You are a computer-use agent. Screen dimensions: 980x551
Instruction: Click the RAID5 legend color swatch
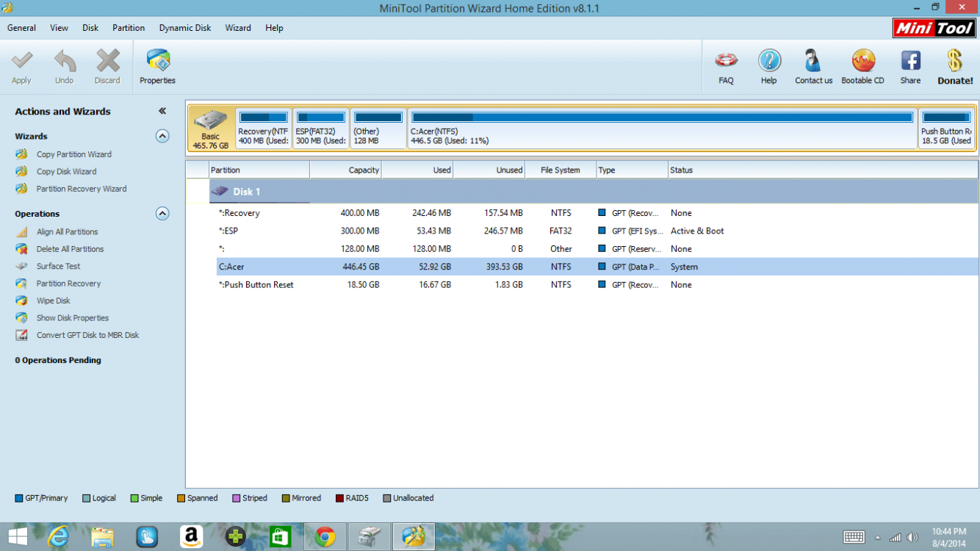[x=339, y=498]
